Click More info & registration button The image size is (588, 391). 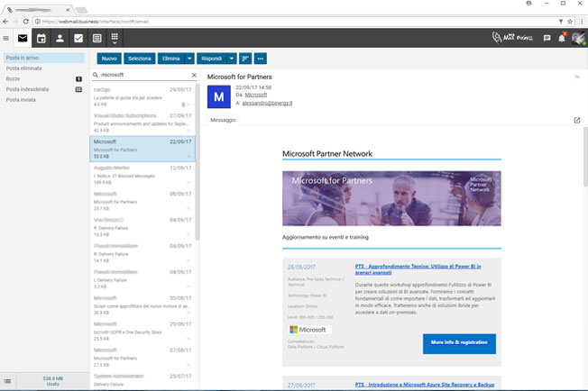pyautogui.click(x=459, y=343)
